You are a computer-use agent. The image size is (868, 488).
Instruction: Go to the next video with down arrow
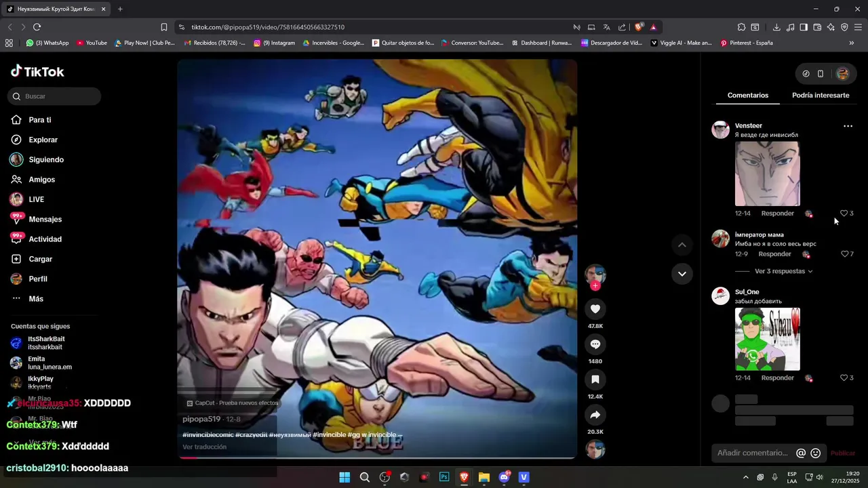(x=682, y=274)
